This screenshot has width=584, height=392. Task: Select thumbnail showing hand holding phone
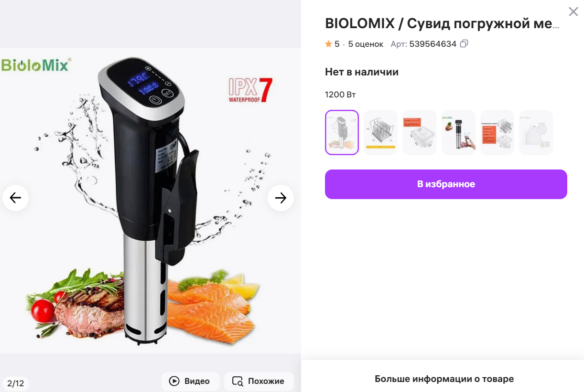click(x=458, y=132)
